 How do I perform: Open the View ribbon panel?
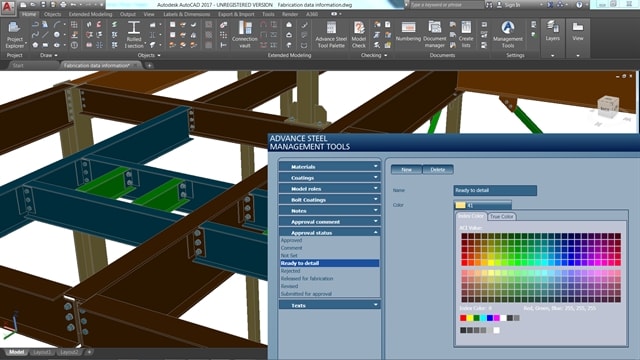[x=578, y=31]
